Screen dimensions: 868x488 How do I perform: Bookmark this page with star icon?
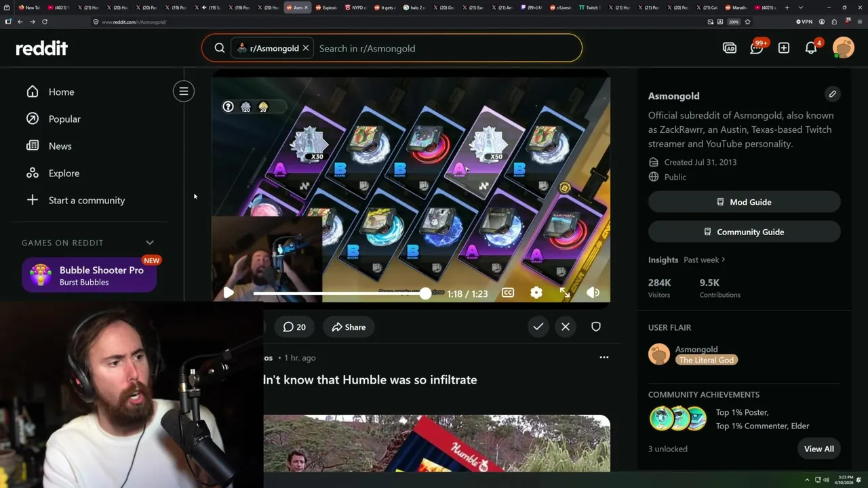point(747,22)
